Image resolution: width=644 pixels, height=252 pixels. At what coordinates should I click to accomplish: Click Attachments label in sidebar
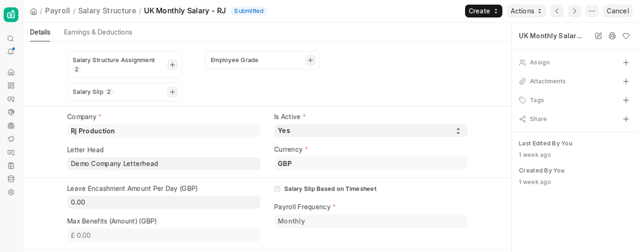[547, 81]
